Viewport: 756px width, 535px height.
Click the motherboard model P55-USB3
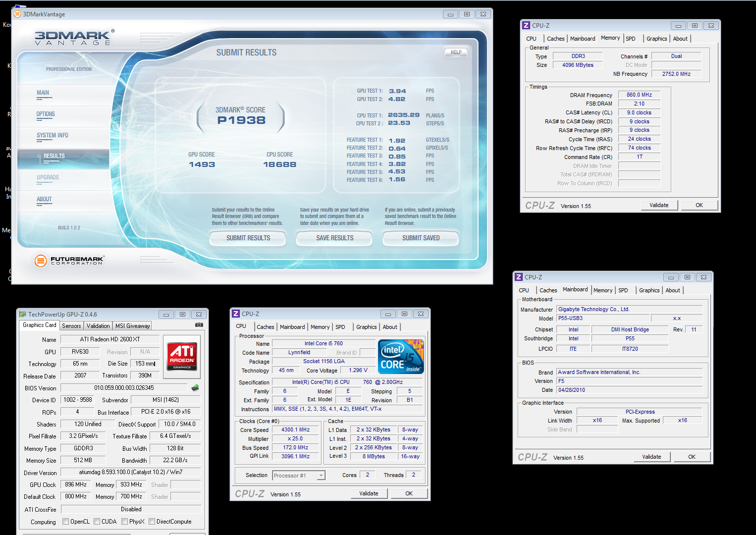tap(602, 318)
